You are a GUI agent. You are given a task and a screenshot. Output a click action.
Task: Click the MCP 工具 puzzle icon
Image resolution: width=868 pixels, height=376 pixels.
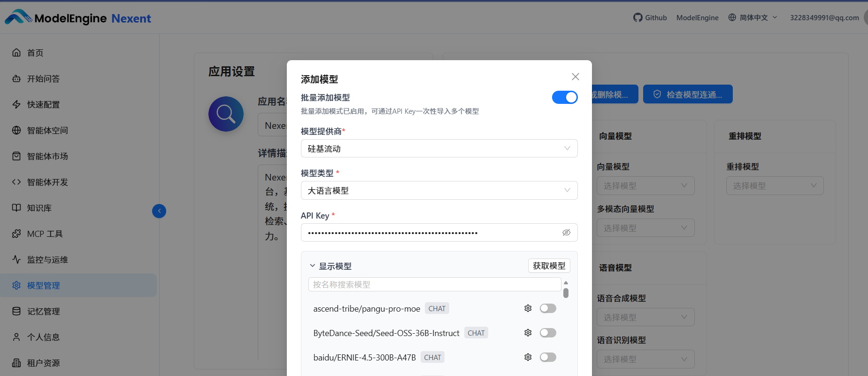[x=16, y=234]
